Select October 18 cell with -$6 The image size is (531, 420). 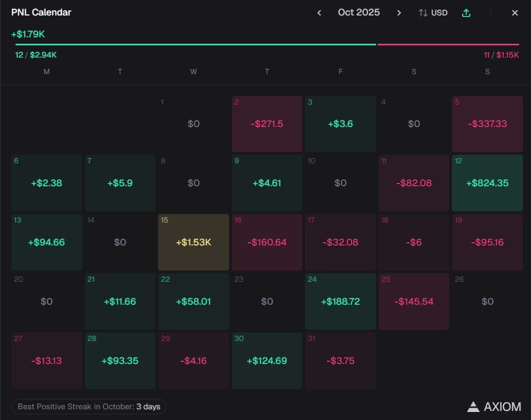[414, 242]
